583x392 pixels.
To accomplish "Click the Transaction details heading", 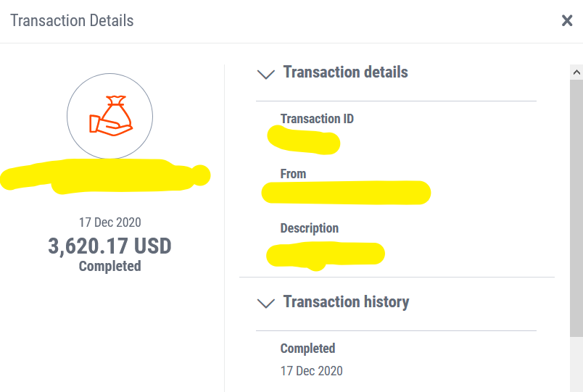I will pos(345,72).
